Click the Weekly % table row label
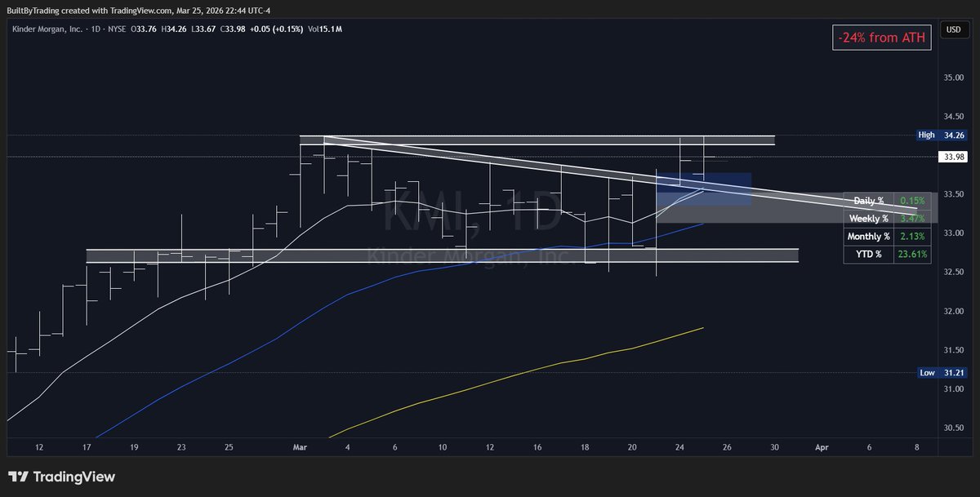980x497 pixels. 869,219
